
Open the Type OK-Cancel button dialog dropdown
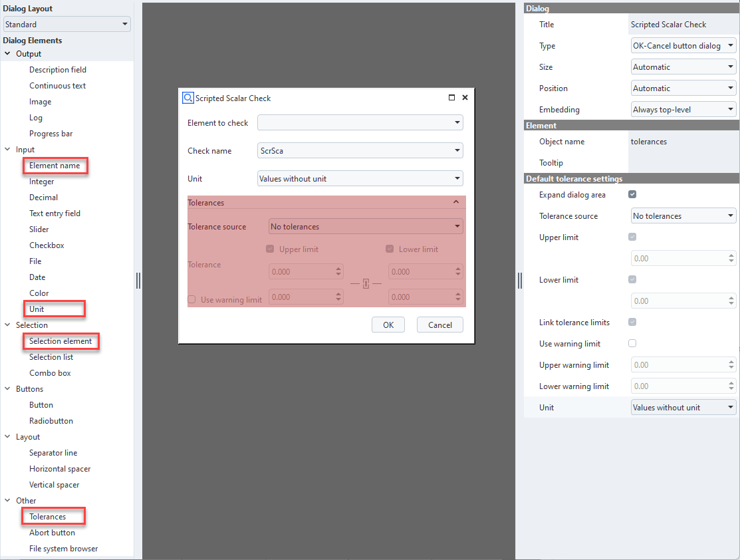[x=683, y=46]
